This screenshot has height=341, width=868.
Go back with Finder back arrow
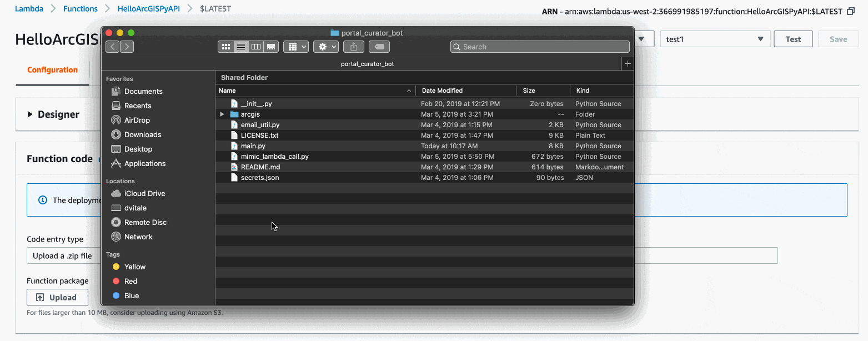(x=113, y=47)
